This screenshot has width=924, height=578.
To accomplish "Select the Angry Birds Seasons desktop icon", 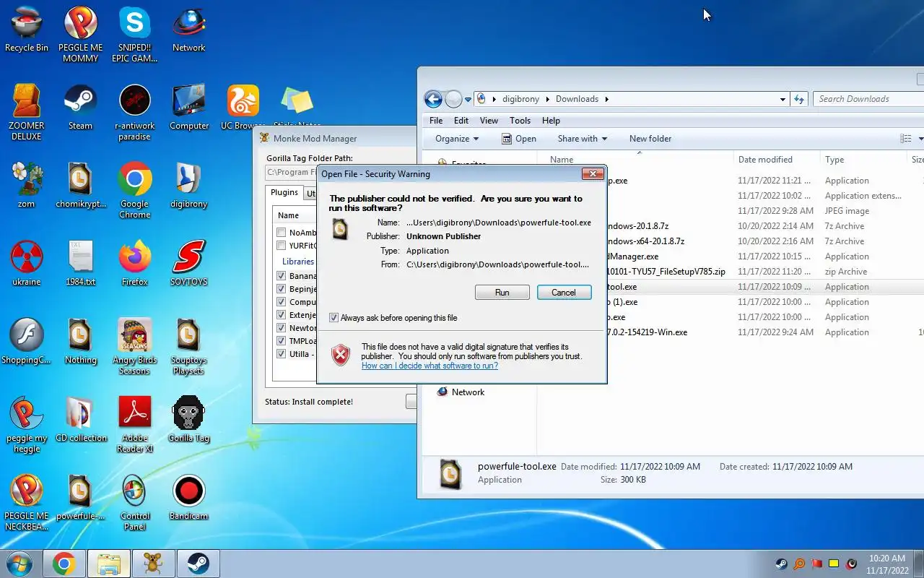I will (135, 347).
